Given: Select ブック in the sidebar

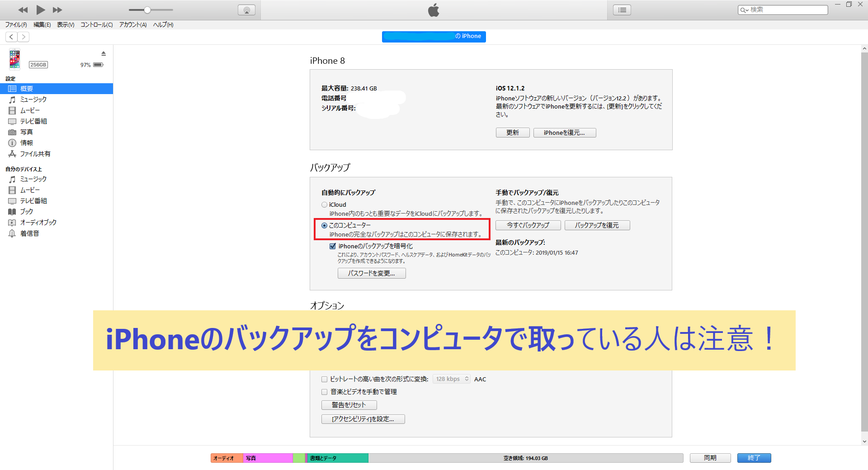Looking at the screenshot, I should pos(57,212).
